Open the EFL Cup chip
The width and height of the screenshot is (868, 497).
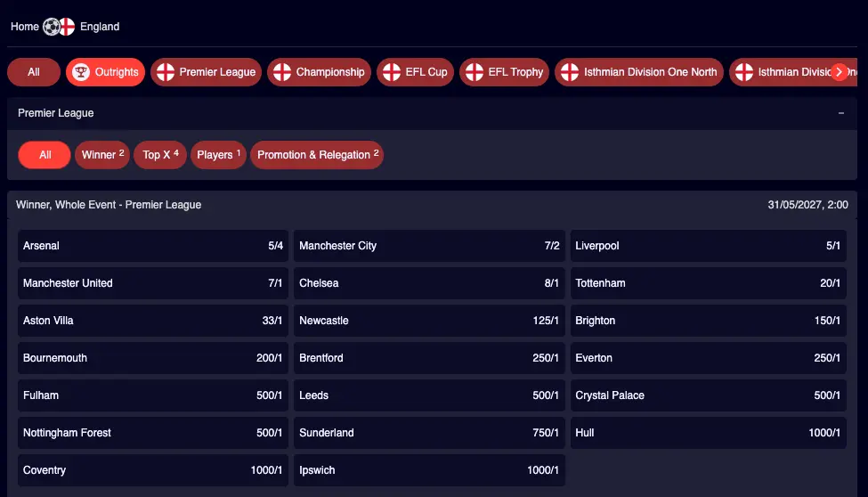(x=415, y=72)
